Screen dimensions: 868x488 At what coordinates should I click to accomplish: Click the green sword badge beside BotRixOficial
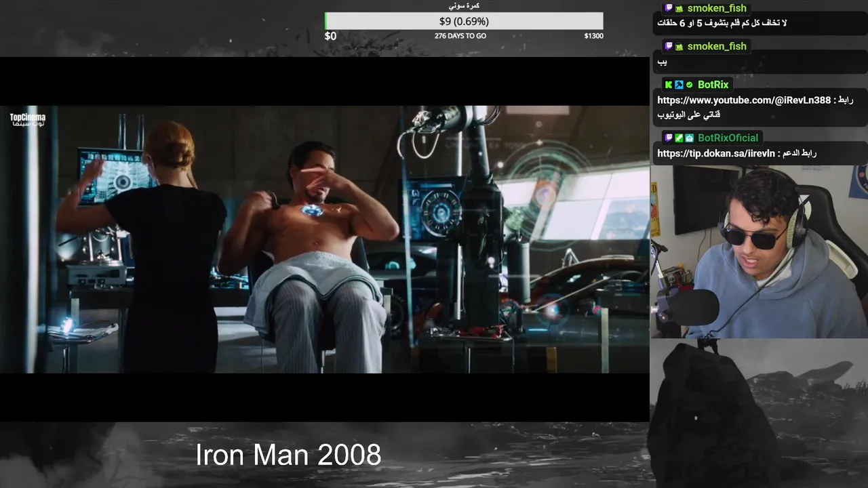coord(679,138)
